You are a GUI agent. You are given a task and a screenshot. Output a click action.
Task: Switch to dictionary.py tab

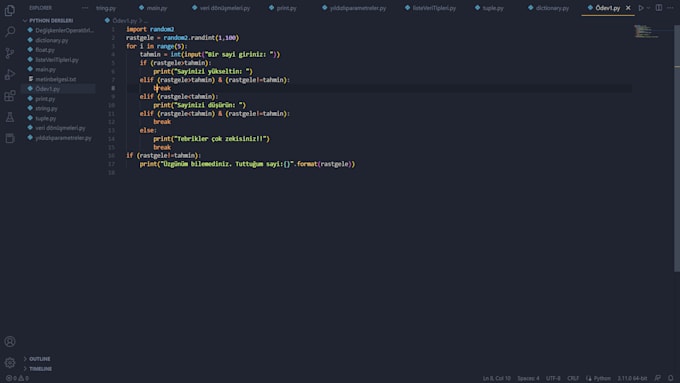[549, 8]
